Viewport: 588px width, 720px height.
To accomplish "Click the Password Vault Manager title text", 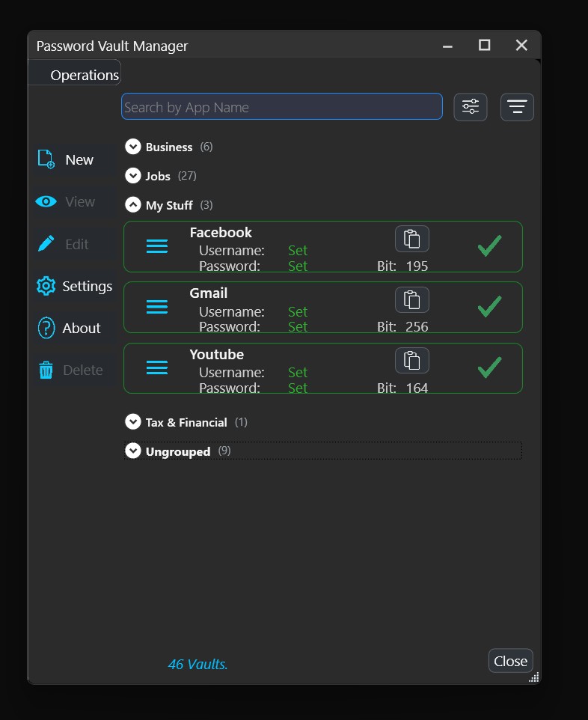I will click(112, 46).
